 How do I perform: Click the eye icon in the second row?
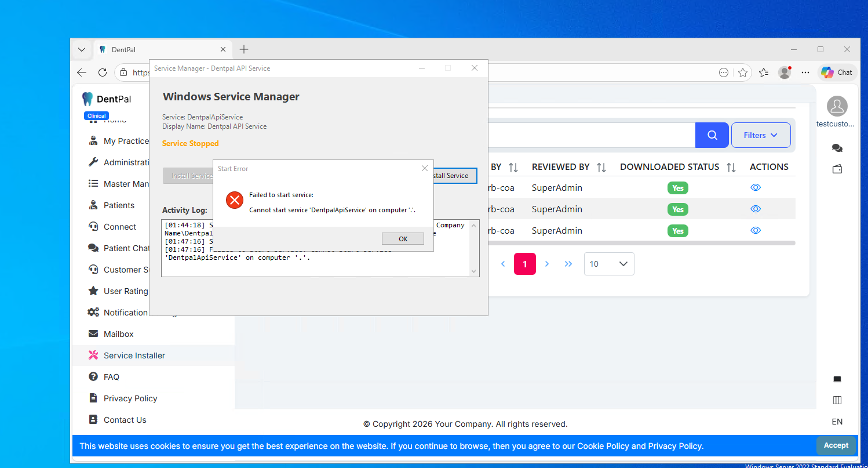pos(755,209)
